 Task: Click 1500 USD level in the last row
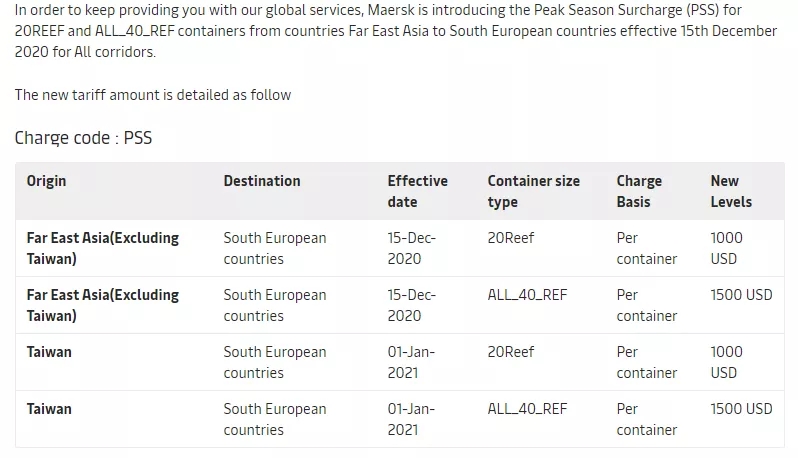point(741,409)
